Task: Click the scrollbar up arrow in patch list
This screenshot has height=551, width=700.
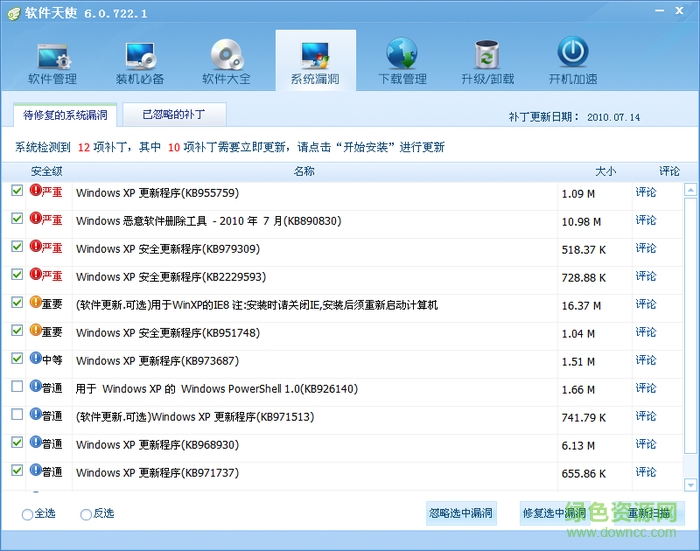Action: pos(690,190)
